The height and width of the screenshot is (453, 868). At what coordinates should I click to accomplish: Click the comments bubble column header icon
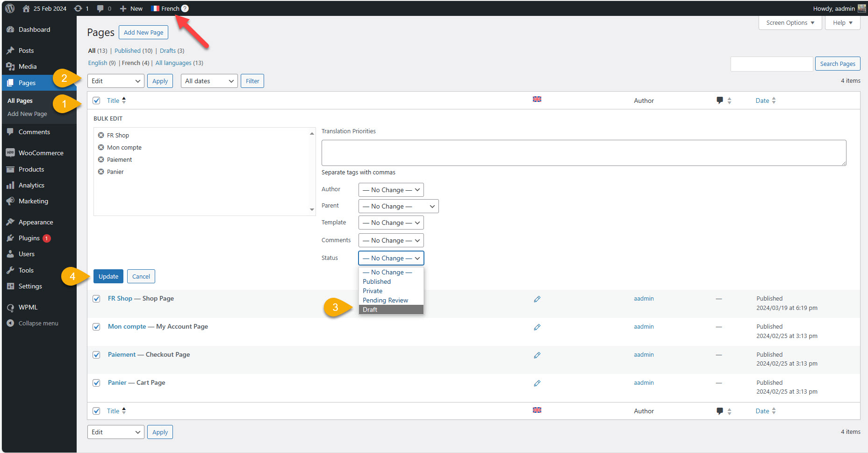(719, 101)
